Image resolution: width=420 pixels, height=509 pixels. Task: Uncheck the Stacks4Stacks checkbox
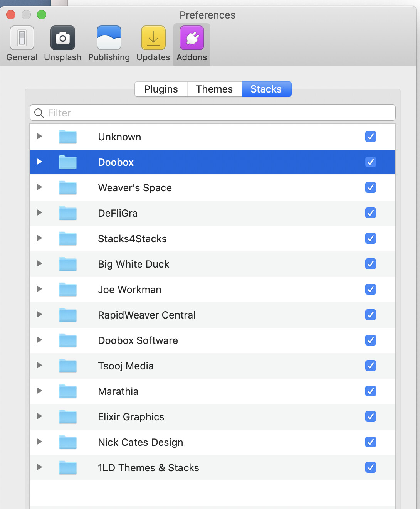click(371, 238)
